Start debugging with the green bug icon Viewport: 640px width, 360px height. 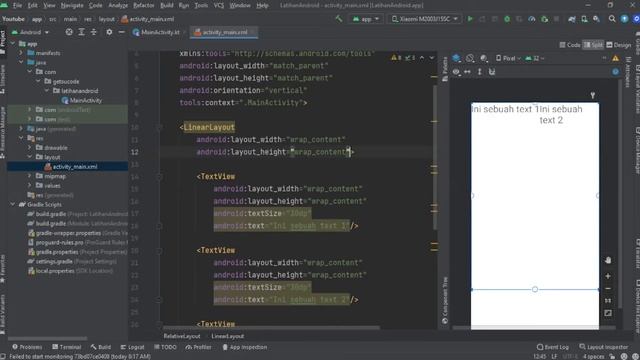(507, 19)
